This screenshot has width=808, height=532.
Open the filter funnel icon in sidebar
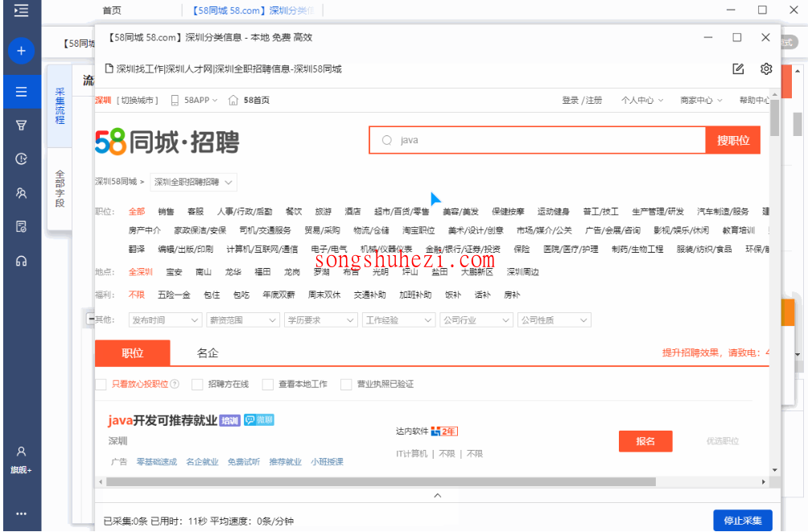[x=21, y=126]
